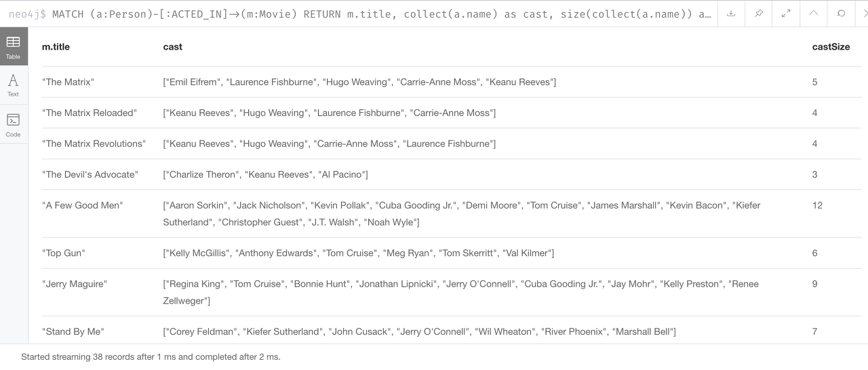Select "The Matrix Revolutions" title cell

point(94,144)
